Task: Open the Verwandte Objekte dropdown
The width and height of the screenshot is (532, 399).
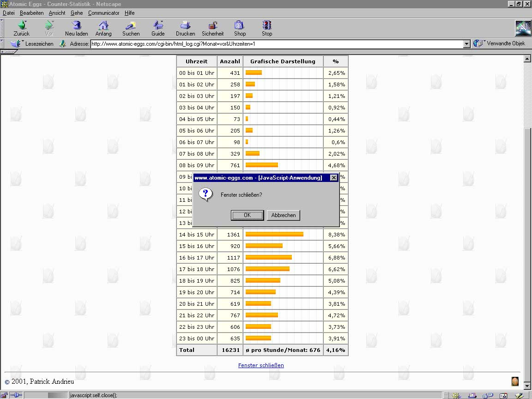Action: point(501,43)
